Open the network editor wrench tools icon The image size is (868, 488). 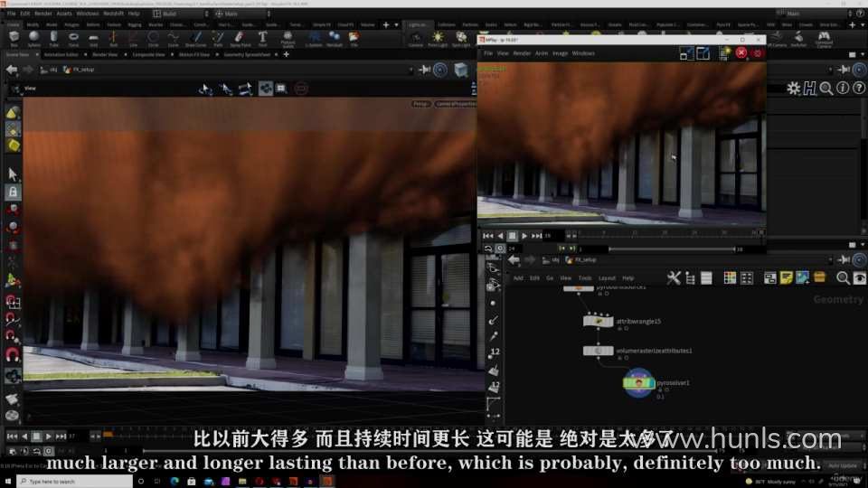[673, 277]
